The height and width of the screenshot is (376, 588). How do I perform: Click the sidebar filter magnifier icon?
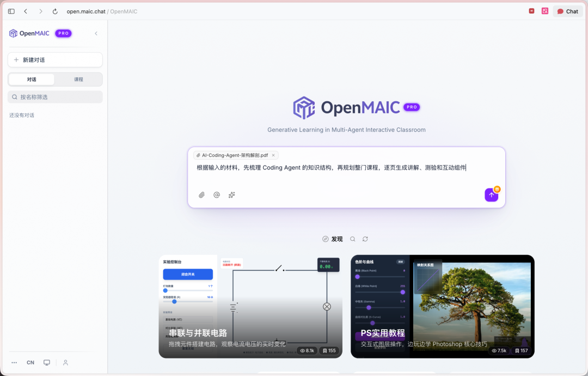click(15, 97)
